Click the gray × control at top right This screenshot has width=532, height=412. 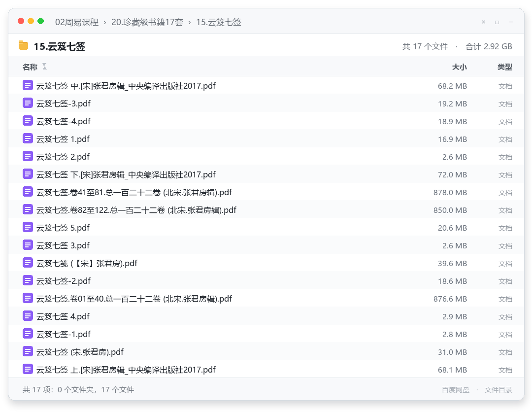(484, 22)
